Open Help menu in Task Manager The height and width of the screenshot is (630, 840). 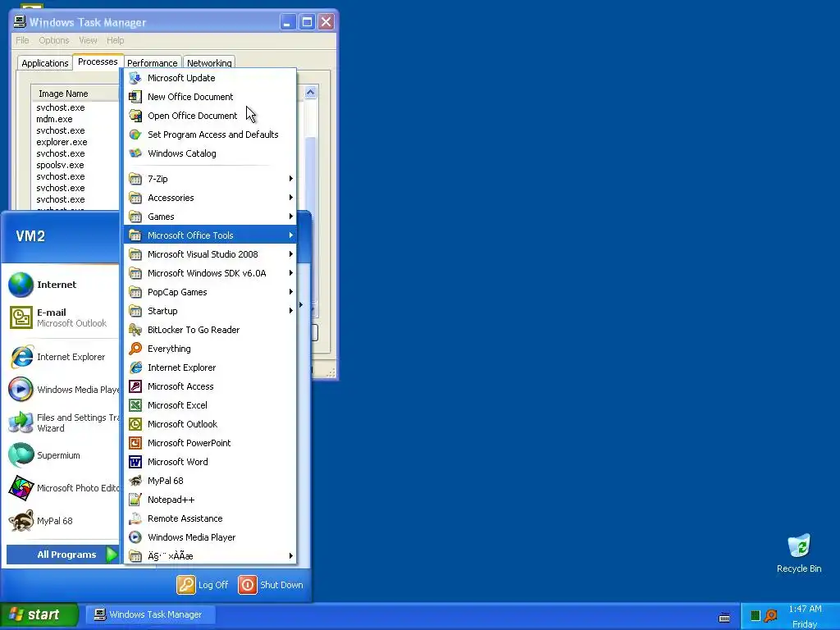click(x=115, y=40)
